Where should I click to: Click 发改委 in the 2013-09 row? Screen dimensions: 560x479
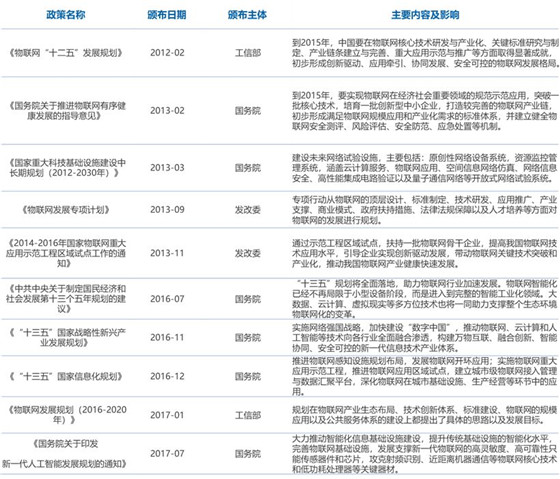248,210
